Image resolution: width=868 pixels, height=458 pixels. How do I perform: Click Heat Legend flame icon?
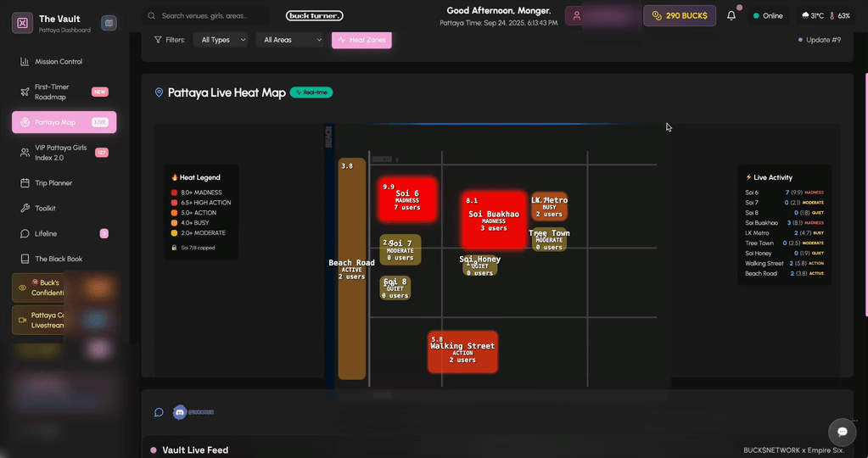pyautogui.click(x=175, y=177)
